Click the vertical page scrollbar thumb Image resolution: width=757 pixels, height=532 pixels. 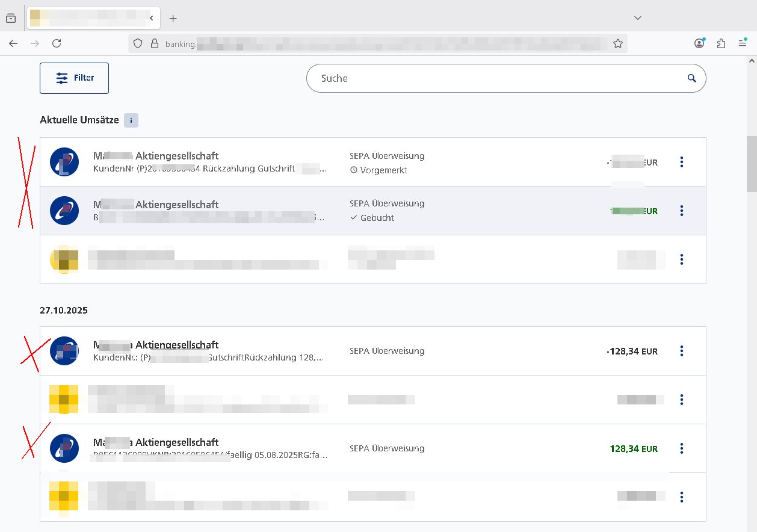tap(752, 164)
